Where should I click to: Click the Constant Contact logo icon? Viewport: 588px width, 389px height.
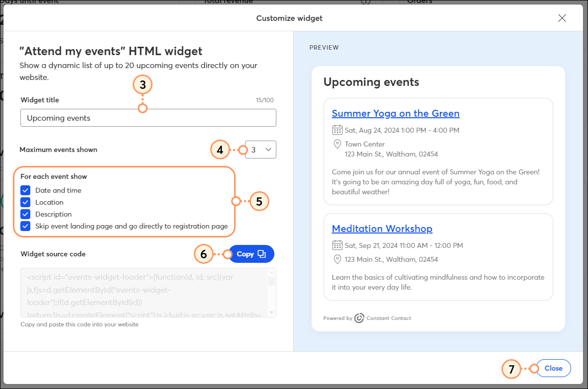[x=359, y=318]
